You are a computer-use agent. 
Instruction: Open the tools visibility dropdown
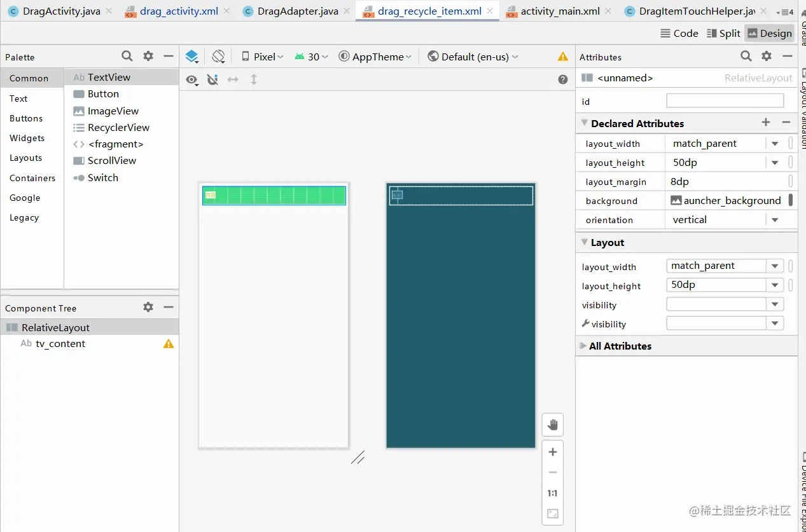click(x=775, y=324)
